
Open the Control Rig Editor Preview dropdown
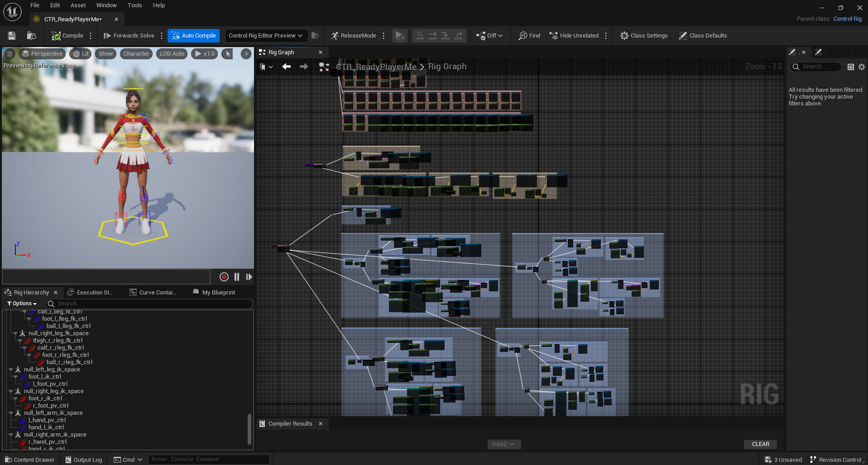(x=266, y=35)
